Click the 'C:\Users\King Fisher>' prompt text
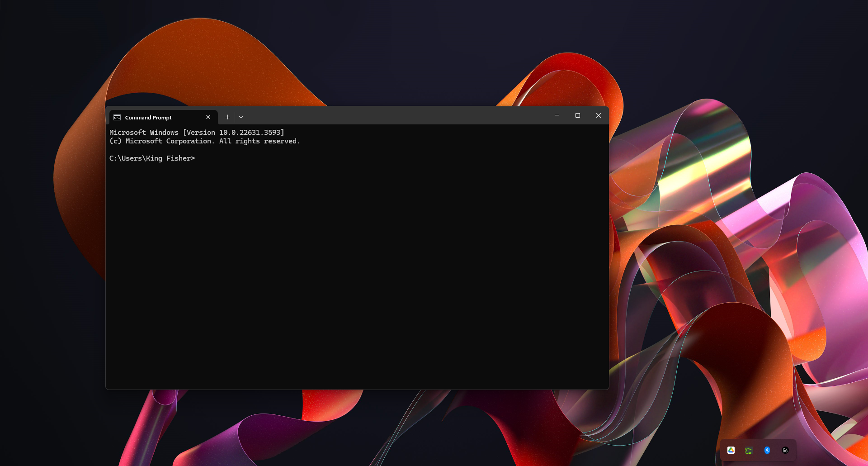868x466 pixels. coord(152,158)
